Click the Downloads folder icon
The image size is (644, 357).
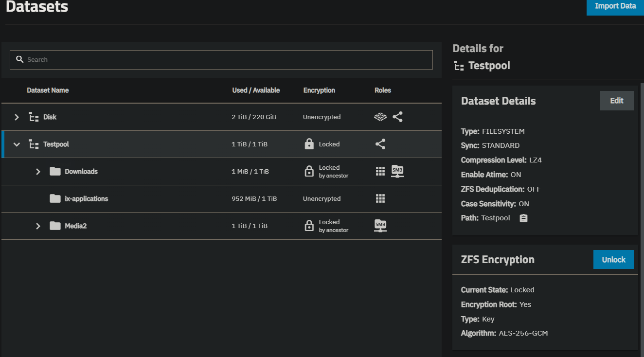[55, 171]
